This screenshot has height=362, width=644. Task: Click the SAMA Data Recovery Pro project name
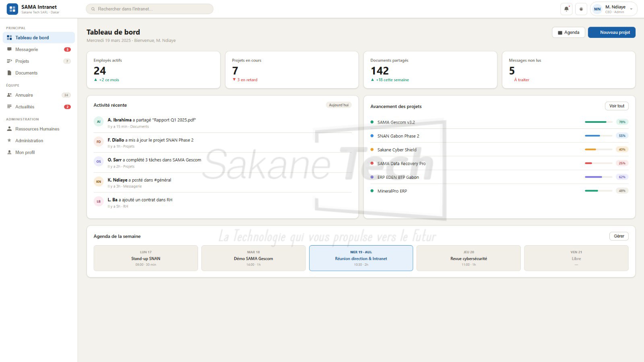pyautogui.click(x=401, y=163)
